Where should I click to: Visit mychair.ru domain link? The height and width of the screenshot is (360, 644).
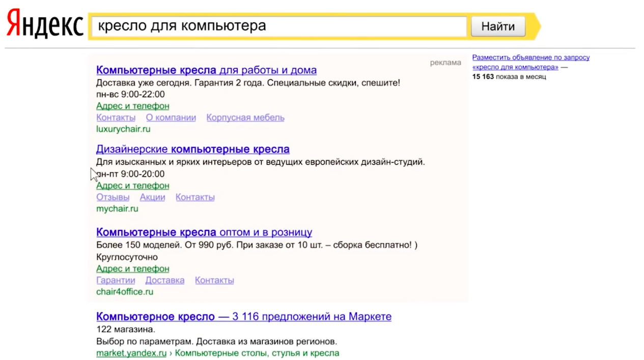pos(117,209)
